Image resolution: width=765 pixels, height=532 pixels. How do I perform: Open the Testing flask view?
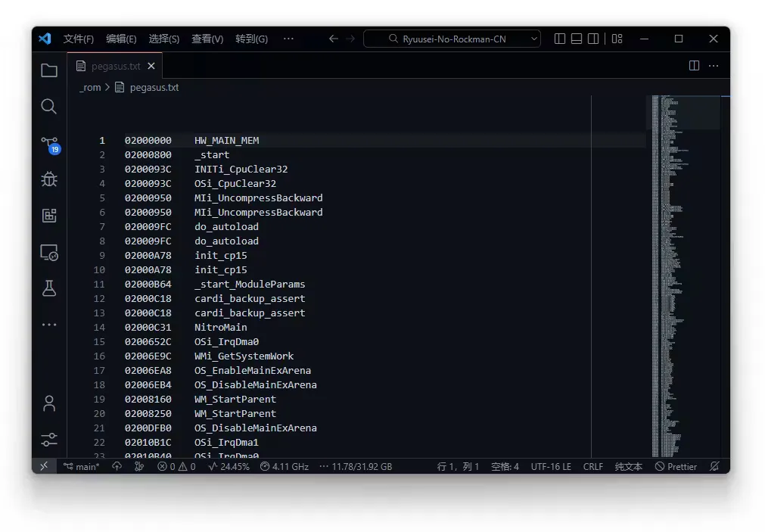[49, 288]
